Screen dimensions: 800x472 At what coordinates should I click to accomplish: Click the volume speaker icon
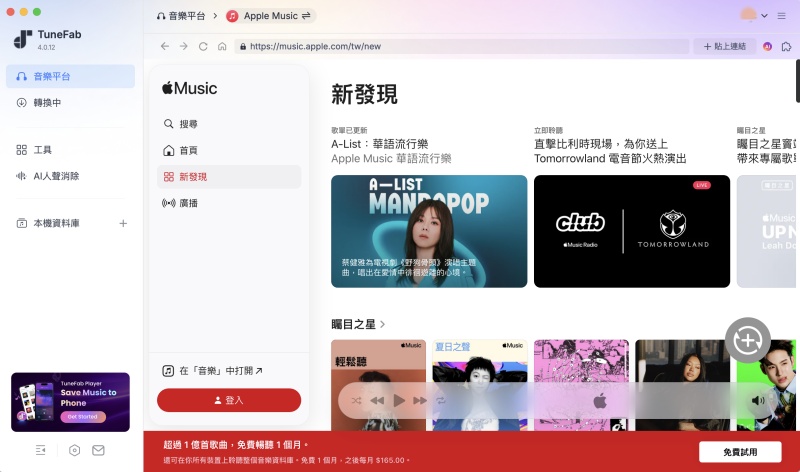pos(758,401)
